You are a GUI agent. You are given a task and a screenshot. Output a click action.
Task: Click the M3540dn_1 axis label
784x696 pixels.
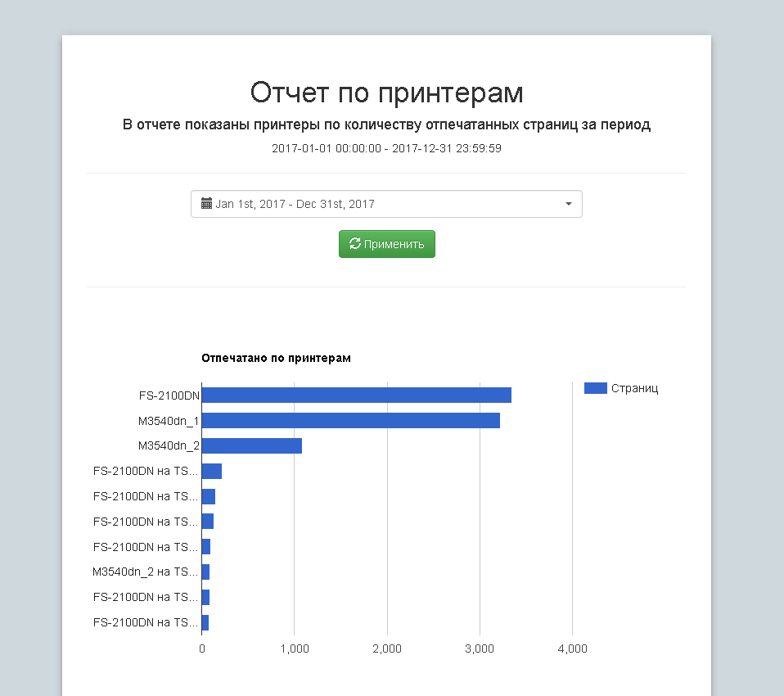pyautogui.click(x=169, y=421)
